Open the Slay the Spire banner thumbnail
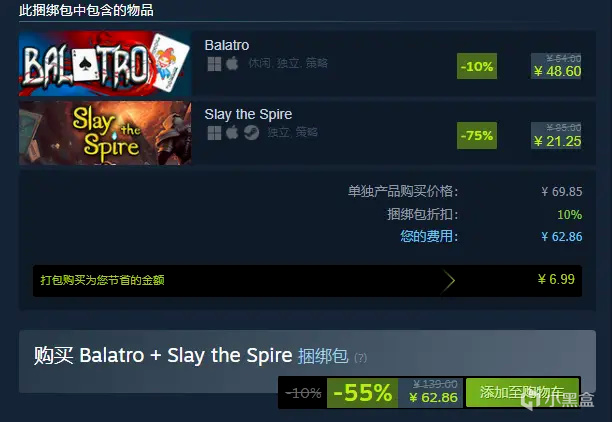 [x=105, y=133]
